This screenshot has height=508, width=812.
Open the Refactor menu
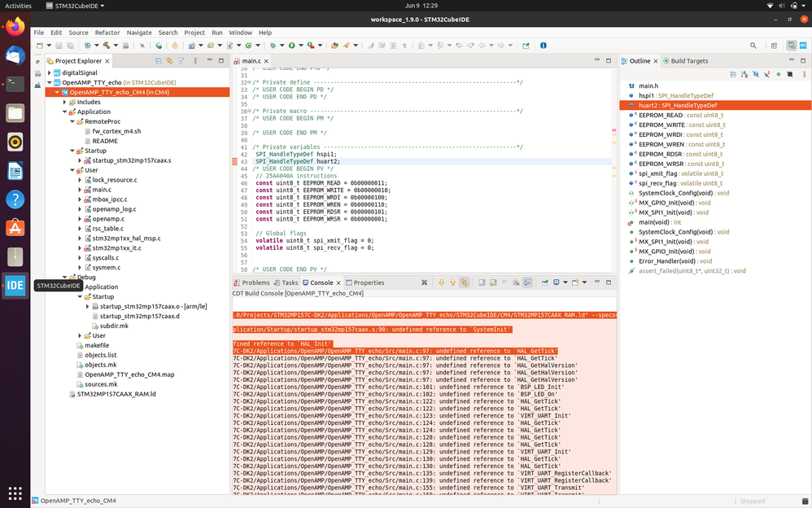(x=107, y=32)
